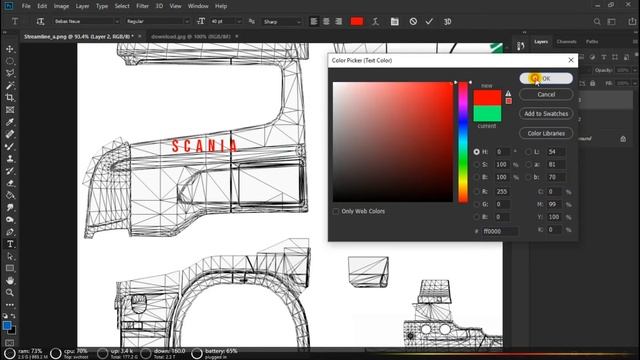Image resolution: width=640 pixels, height=360 pixels.
Task: Switch to the download.jpg document tab
Action: pyautogui.click(x=191, y=36)
